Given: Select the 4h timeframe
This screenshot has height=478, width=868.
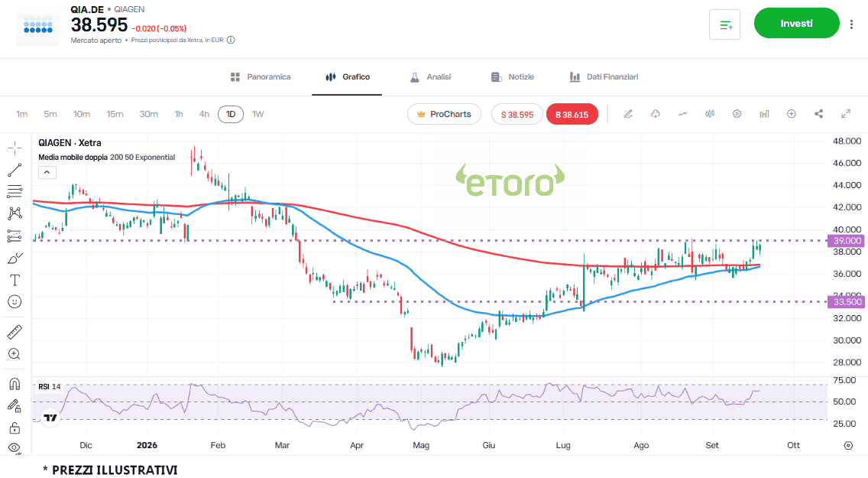Looking at the screenshot, I should [204, 114].
